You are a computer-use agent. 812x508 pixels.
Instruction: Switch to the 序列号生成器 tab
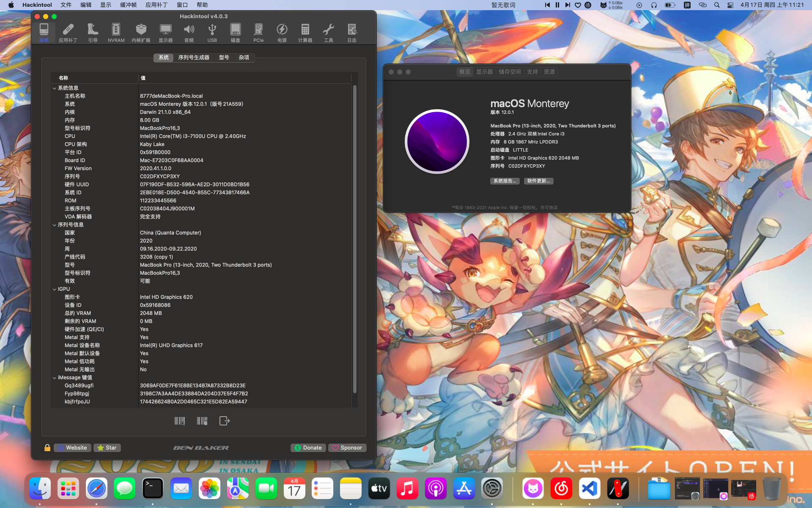pyautogui.click(x=194, y=58)
